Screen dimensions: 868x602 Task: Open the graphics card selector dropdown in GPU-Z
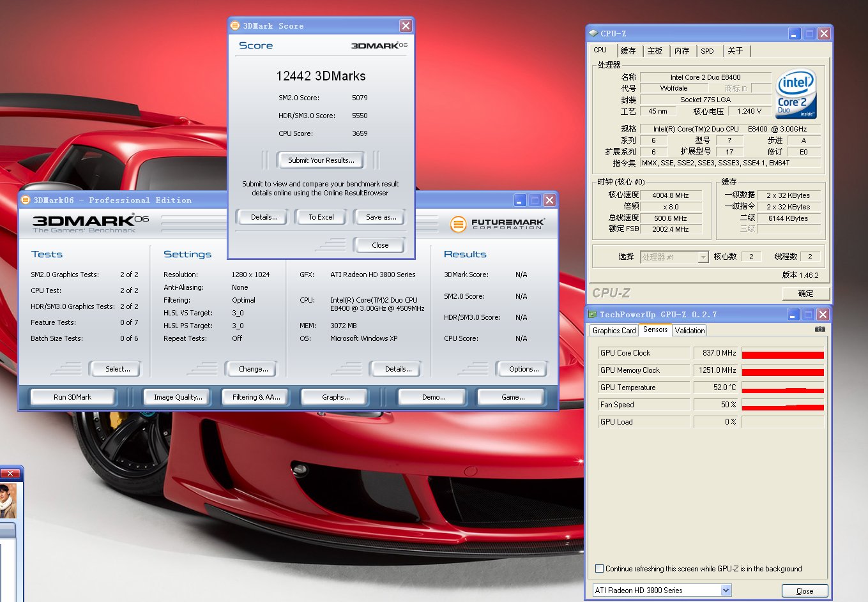coord(726,591)
